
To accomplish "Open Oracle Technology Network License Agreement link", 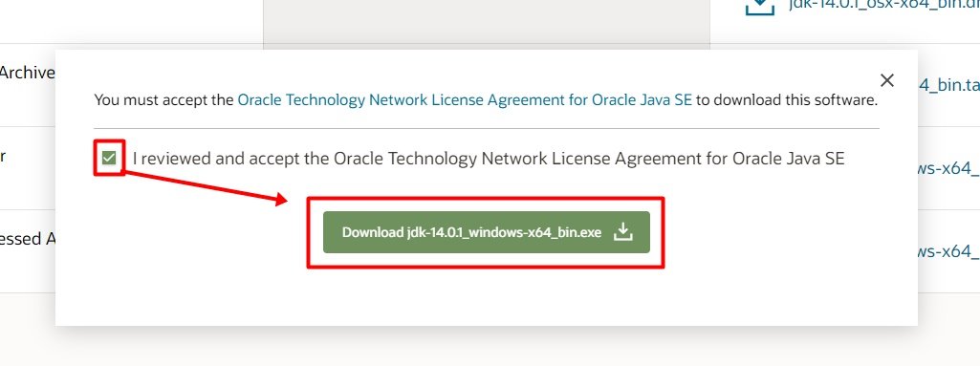I will [465, 99].
